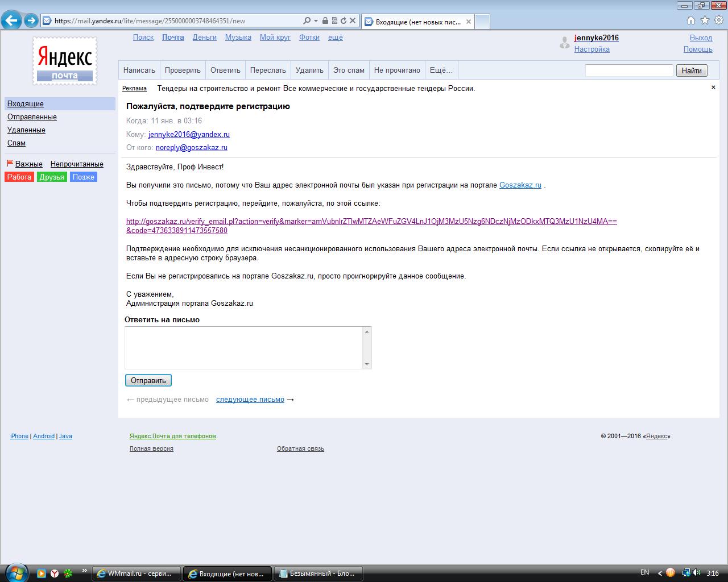This screenshot has height=582, width=728.
Task: Show Важные flagged messages
Action: point(28,164)
